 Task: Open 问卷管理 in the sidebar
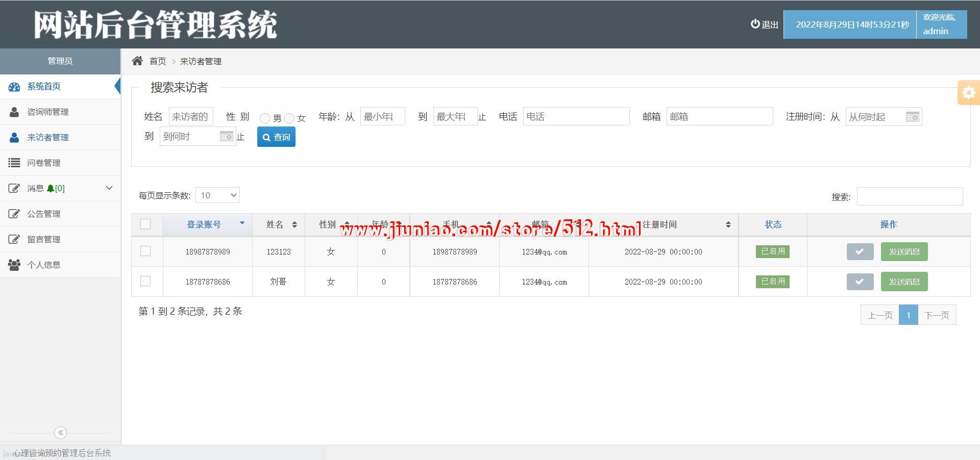60,163
